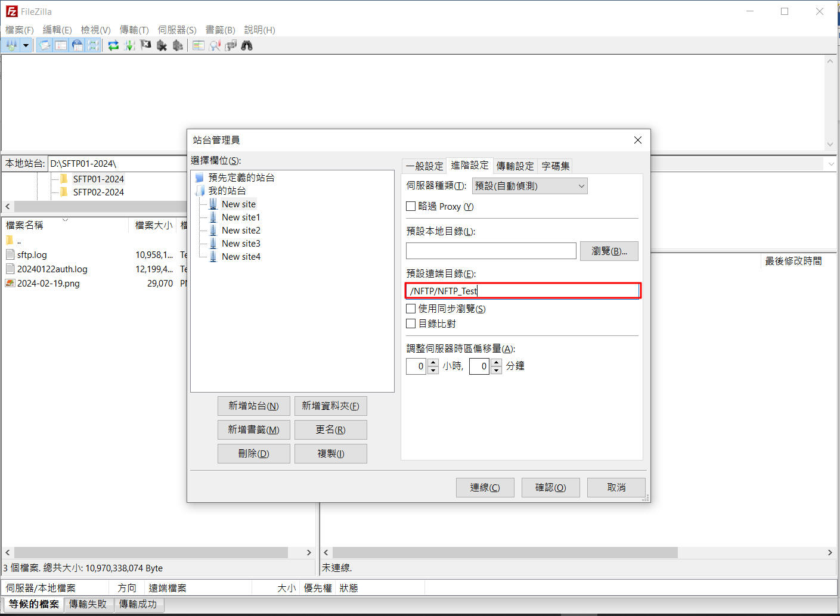Open dropdown arrow next to Site Manager icon

26,45
